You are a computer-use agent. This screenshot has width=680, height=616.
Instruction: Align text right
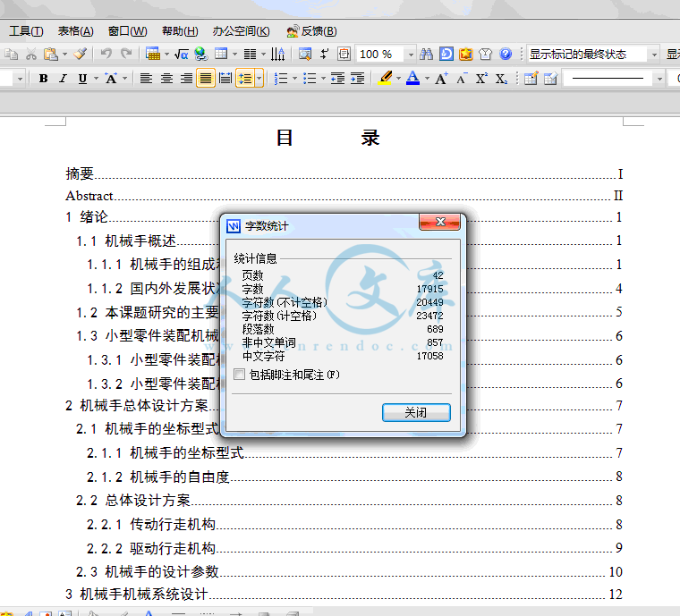186,79
